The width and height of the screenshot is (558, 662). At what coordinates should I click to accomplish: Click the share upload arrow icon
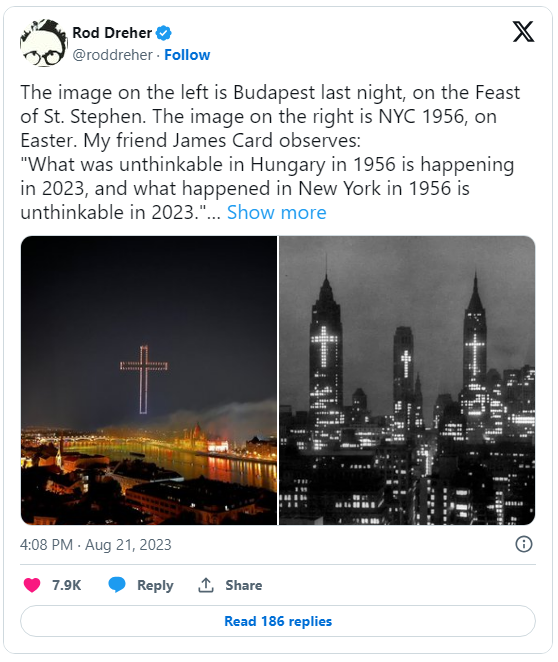pyautogui.click(x=206, y=585)
